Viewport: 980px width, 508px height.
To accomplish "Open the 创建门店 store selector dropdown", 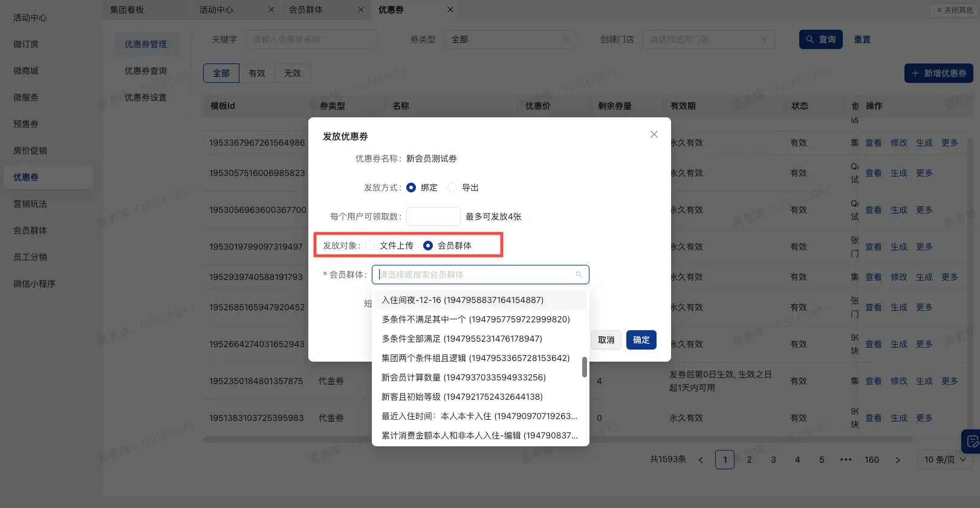I will tap(709, 39).
